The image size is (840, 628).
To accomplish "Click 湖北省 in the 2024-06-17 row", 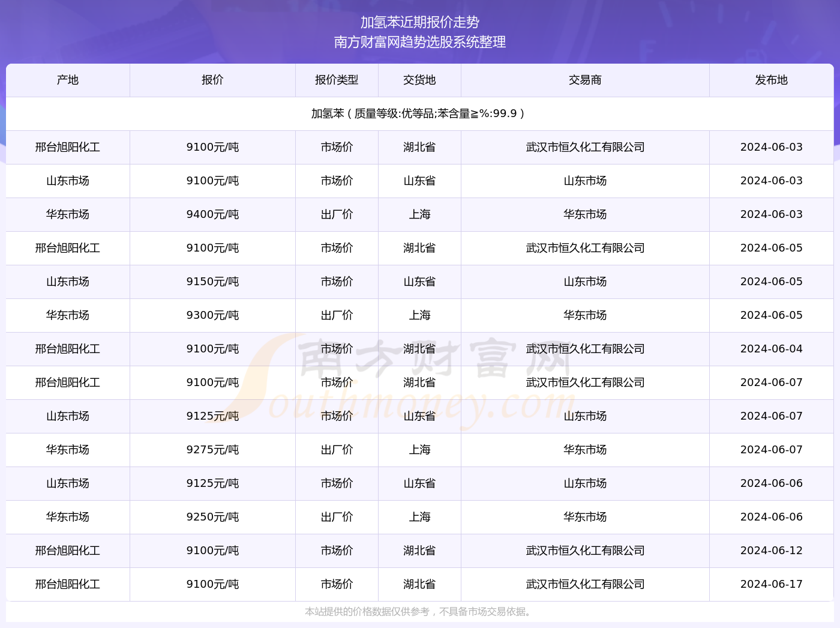I will click(x=419, y=584).
